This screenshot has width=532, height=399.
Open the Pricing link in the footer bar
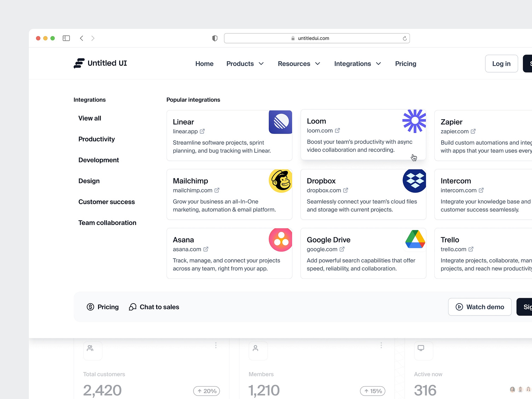tap(103, 307)
